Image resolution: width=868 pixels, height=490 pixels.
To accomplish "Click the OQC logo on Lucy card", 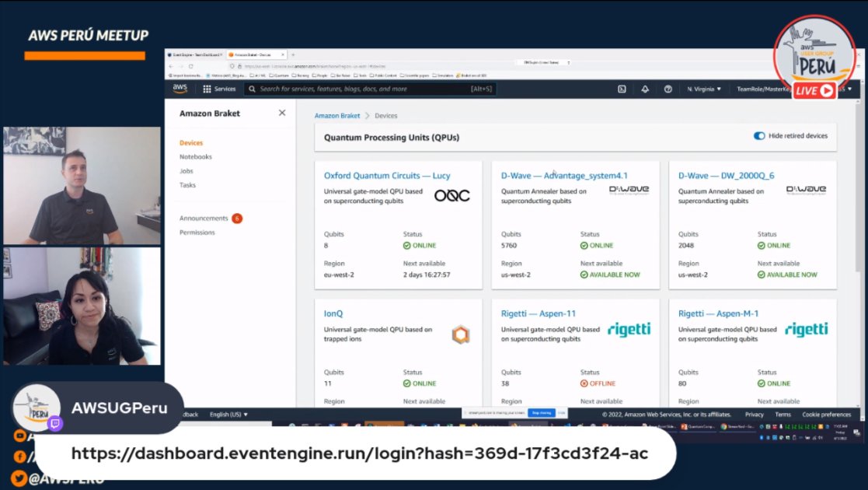I will (451, 195).
